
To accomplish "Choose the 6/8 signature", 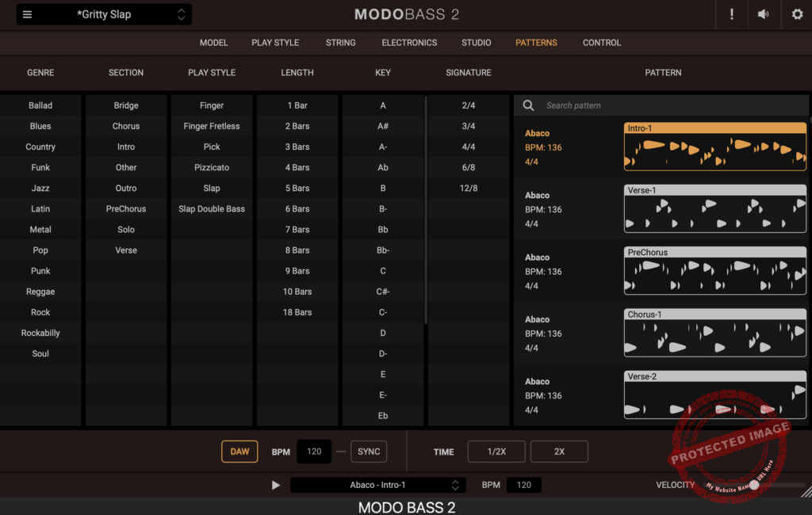I will [469, 168].
